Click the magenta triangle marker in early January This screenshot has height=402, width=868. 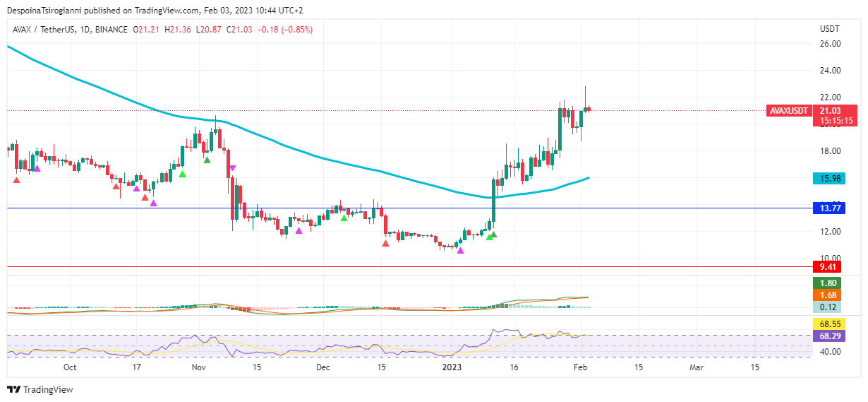pos(461,251)
